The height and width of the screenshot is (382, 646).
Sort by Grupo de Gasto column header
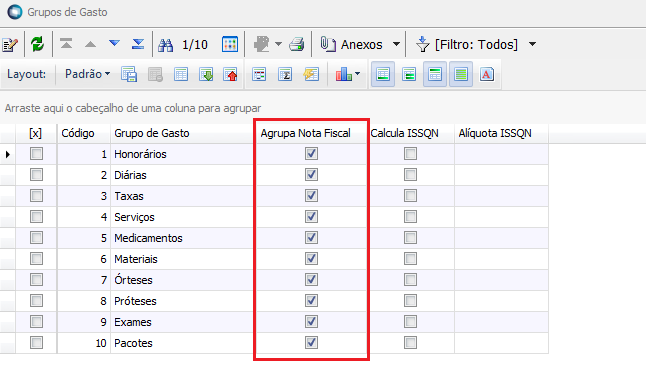click(183, 134)
